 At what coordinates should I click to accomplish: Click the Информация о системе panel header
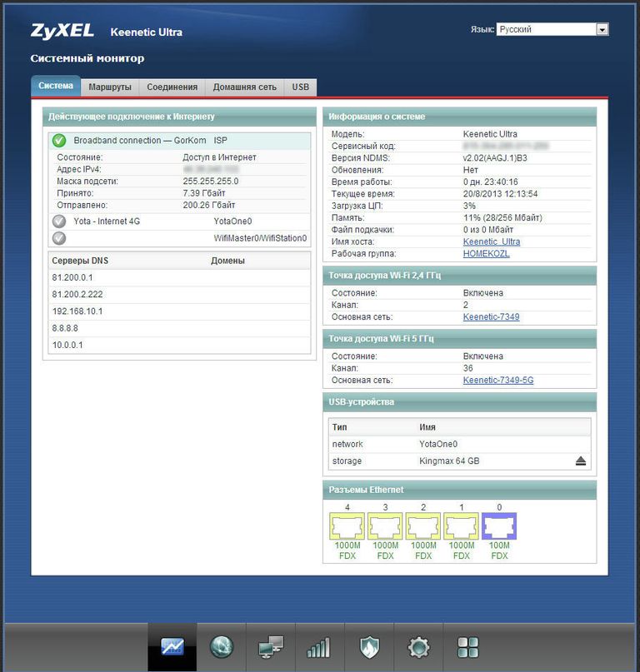point(459,117)
